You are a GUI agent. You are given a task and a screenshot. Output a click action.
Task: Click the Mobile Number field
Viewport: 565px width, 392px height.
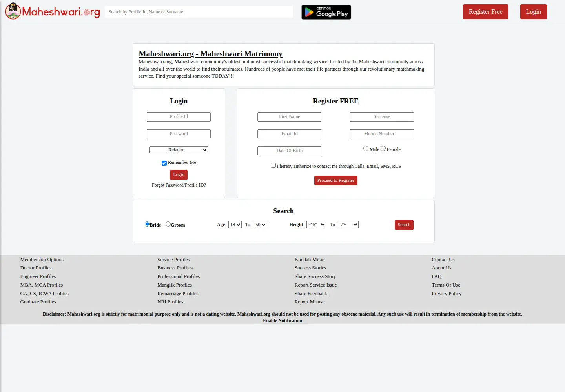tap(382, 134)
